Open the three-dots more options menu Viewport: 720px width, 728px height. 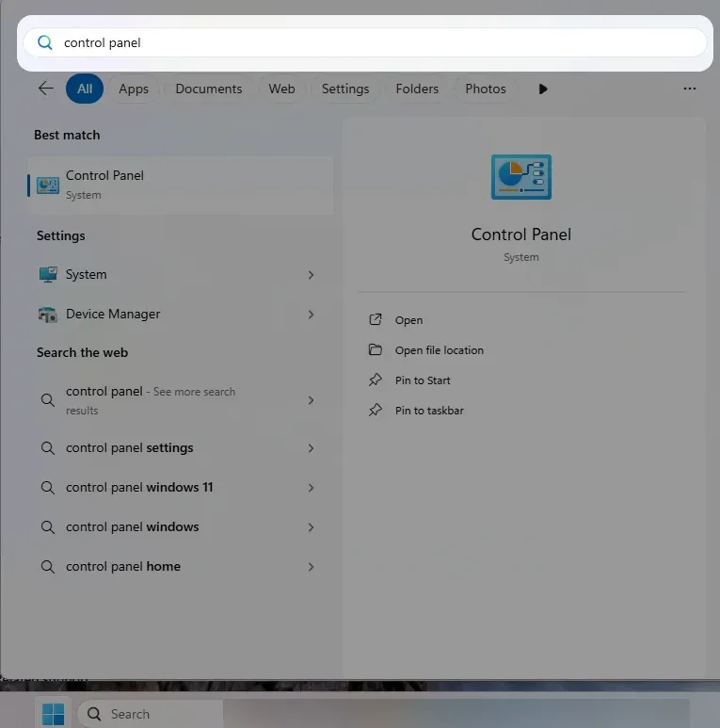click(x=690, y=89)
